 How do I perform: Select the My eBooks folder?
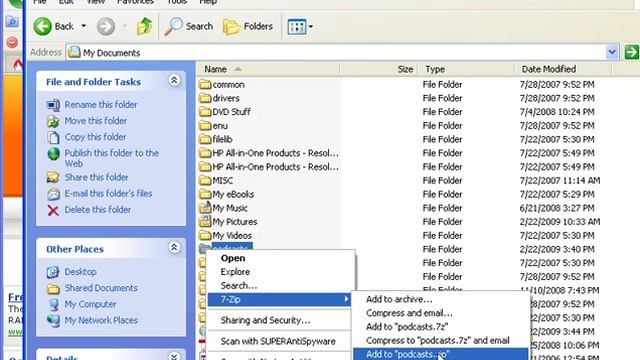(227, 195)
